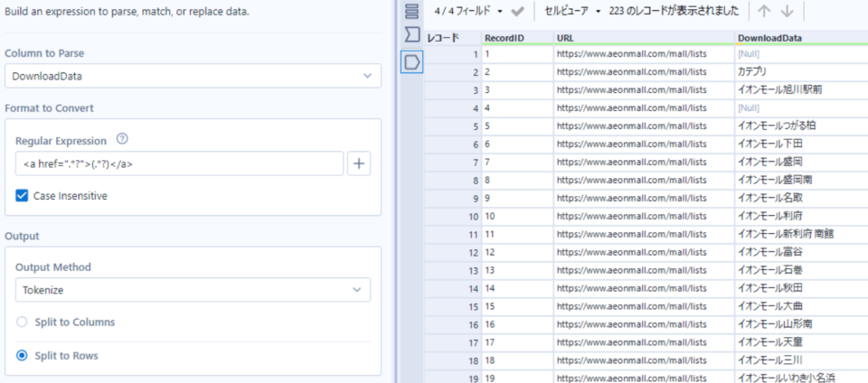Select cell イオンモール盛岡南
This screenshot has width=868, height=383.
801,180
